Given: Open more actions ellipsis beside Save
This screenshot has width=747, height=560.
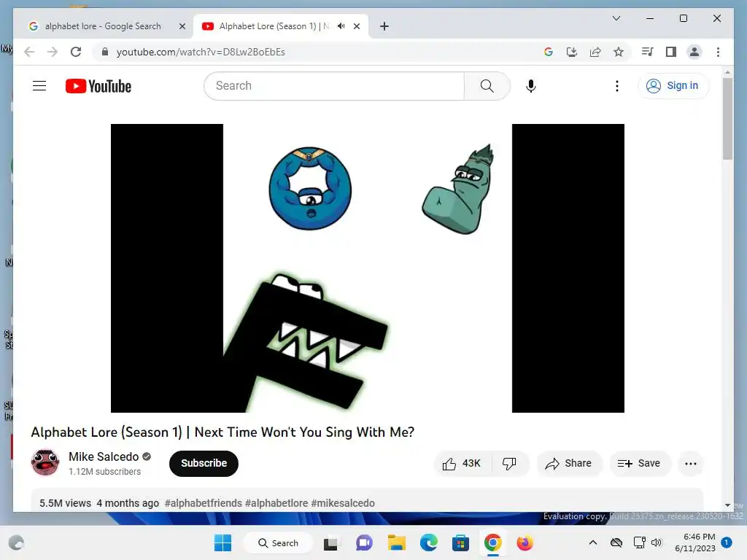Looking at the screenshot, I should coord(690,463).
